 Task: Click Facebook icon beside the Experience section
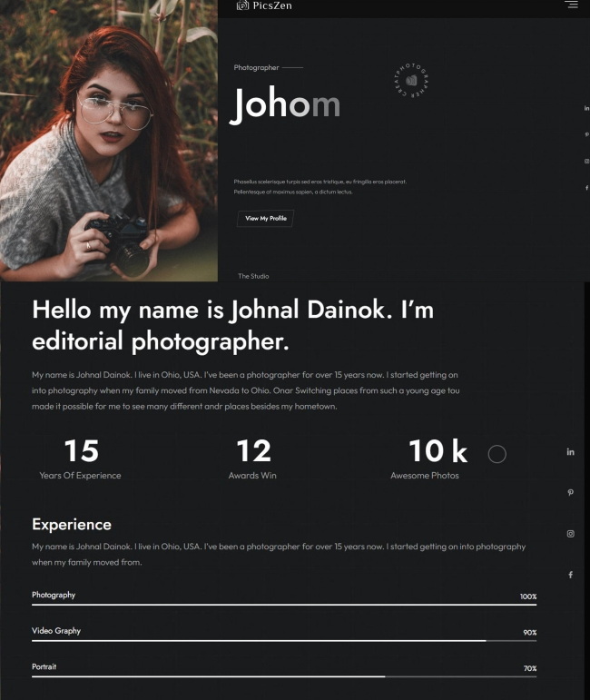(x=570, y=575)
